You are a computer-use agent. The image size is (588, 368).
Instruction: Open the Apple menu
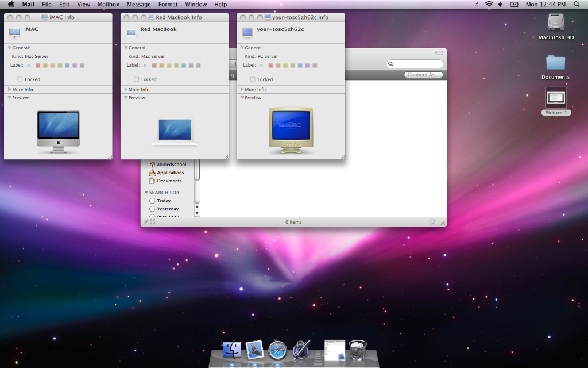[x=11, y=4]
